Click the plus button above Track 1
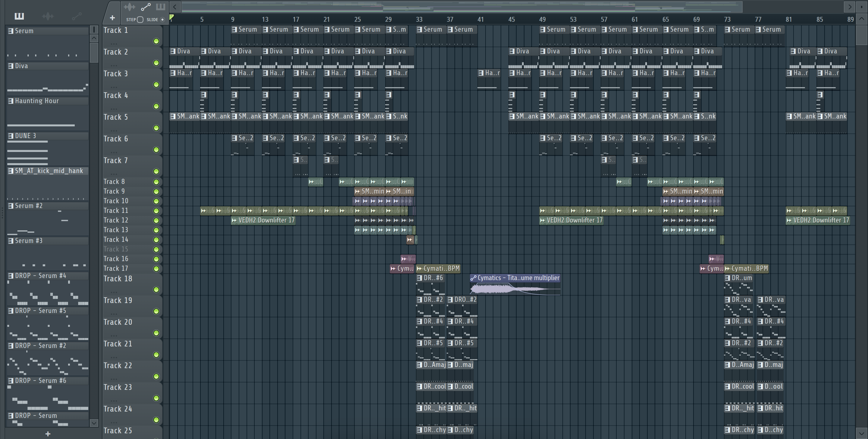The width and height of the screenshot is (868, 439). [112, 17]
